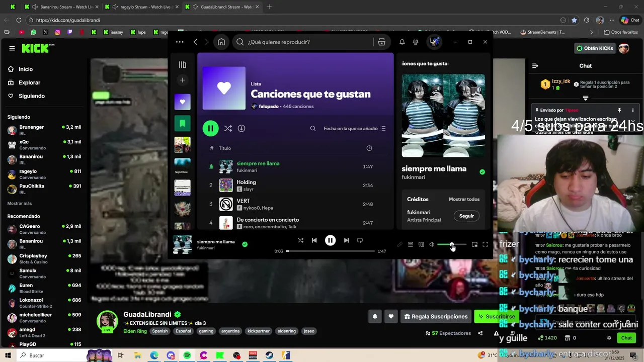Viewport: 644px width, 362px height.
Task: Toggle shuffle in bottom player bar
Action: [x=300, y=240]
